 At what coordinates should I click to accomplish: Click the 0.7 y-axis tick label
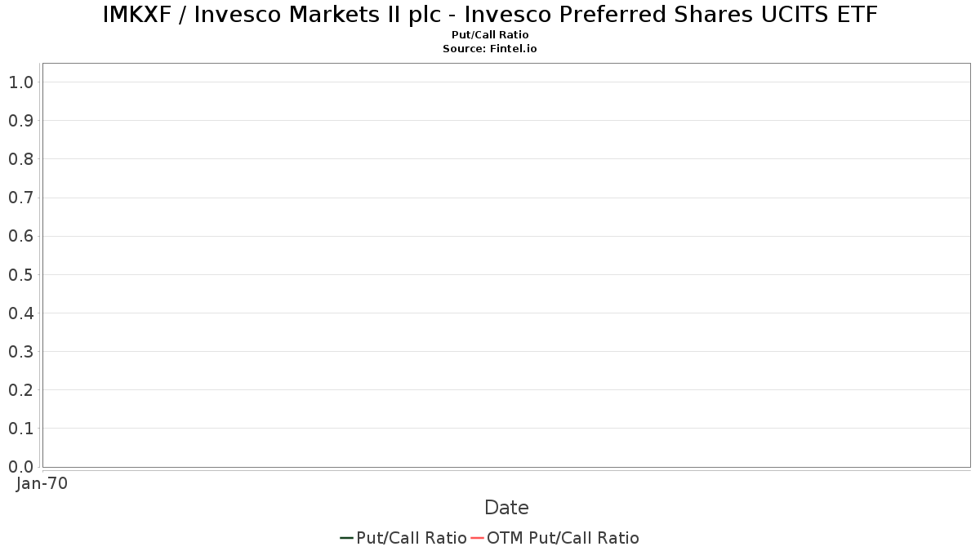[20, 198]
